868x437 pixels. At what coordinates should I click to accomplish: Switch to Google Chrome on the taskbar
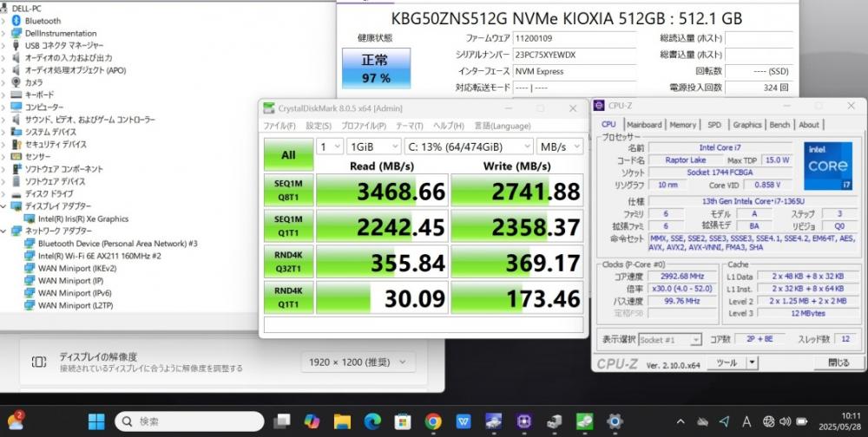[x=433, y=421]
